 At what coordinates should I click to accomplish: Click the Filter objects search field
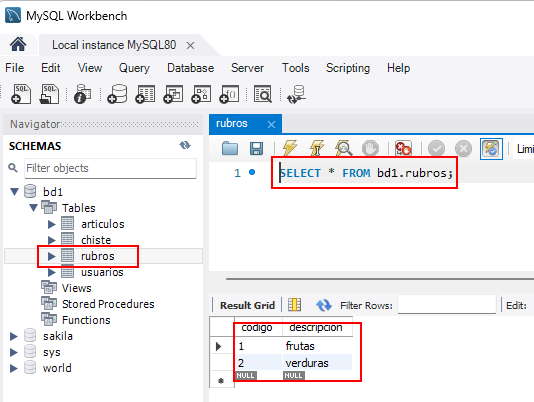coord(110,168)
